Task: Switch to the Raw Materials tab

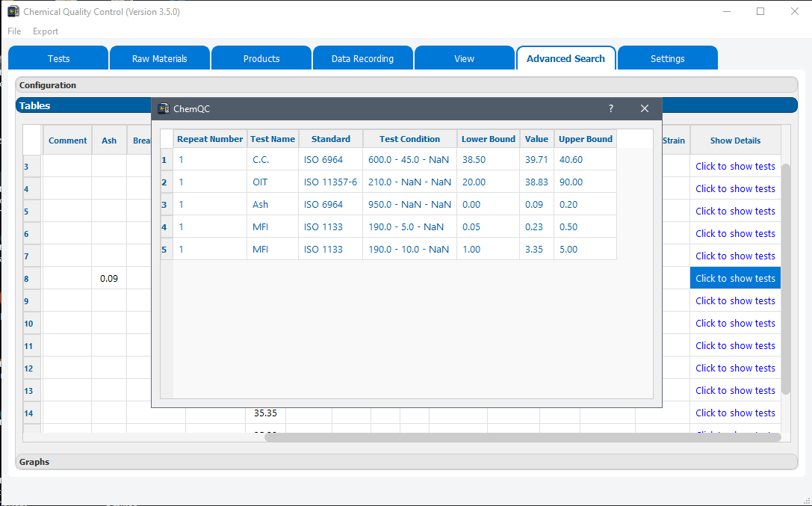Action: pyautogui.click(x=159, y=58)
